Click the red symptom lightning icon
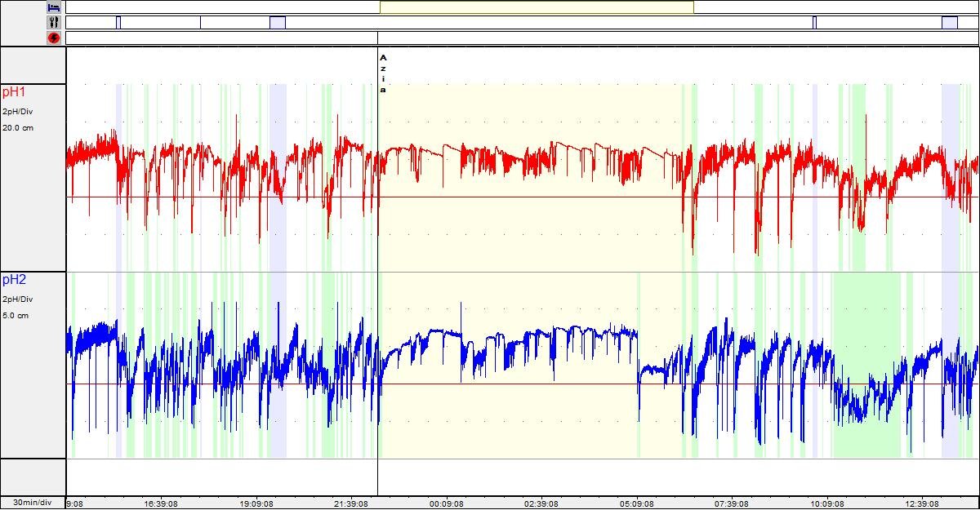The image size is (980, 510). 54,38
